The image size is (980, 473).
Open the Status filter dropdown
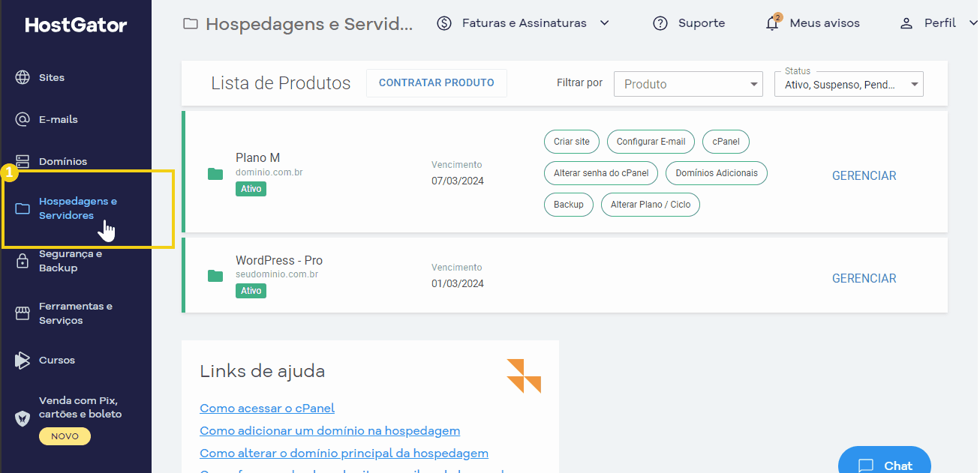click(x=849, y=84)
